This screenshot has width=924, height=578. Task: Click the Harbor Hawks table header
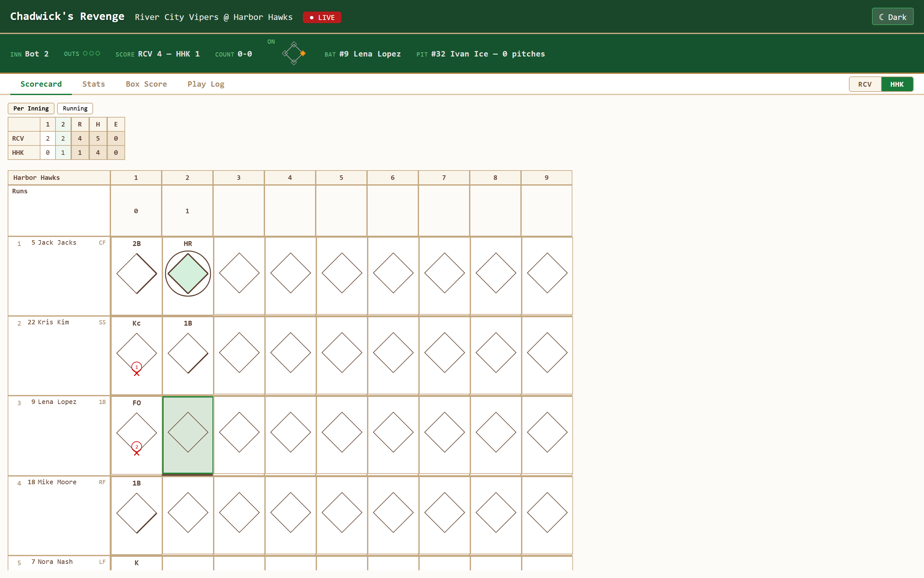59,178
